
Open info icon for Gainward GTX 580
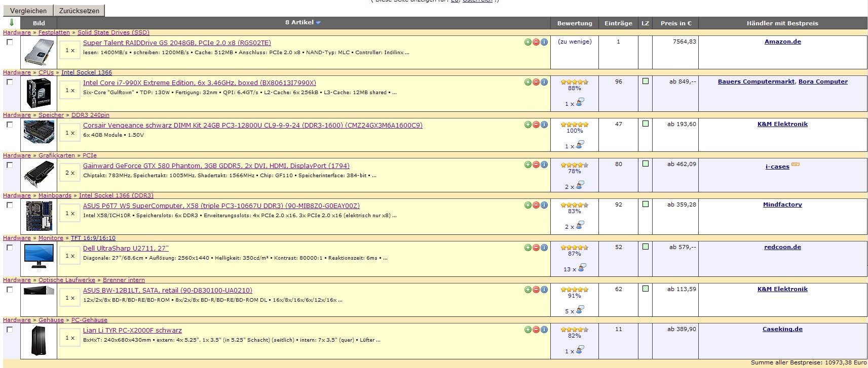[544, 165]
